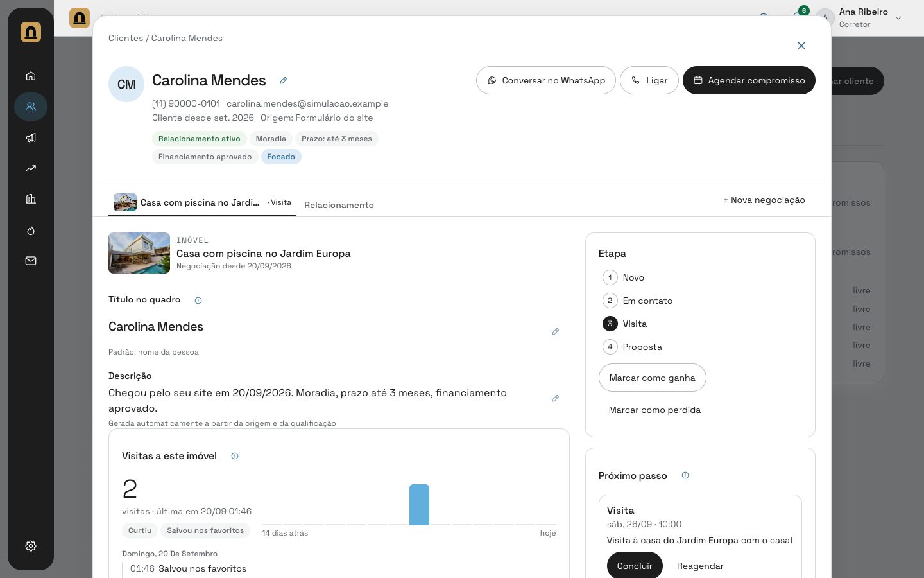Select stage 4 Proposta
Image resolution: width=924 pixels, height=578 pixels.
tap(632, 347)
